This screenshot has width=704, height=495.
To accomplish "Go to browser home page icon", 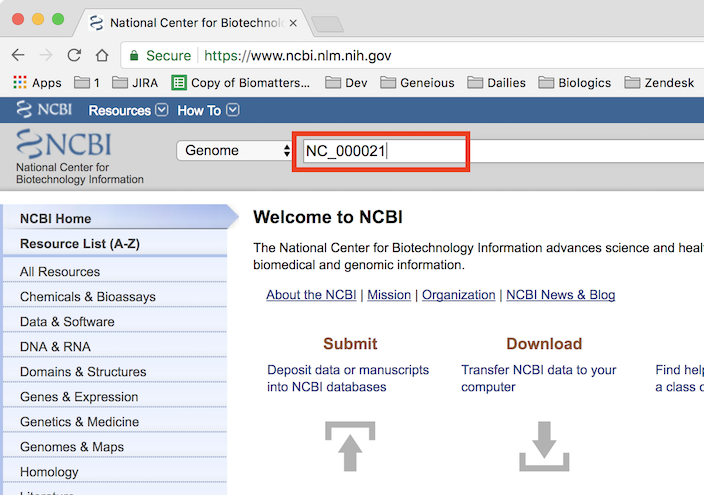I will pos(102,55).
